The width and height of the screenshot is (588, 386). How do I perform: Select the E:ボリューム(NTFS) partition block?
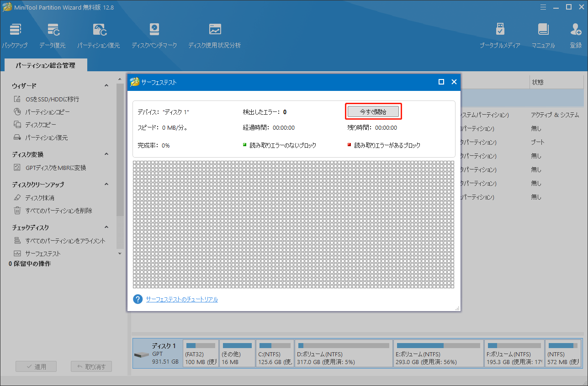(x=438, y=353)
